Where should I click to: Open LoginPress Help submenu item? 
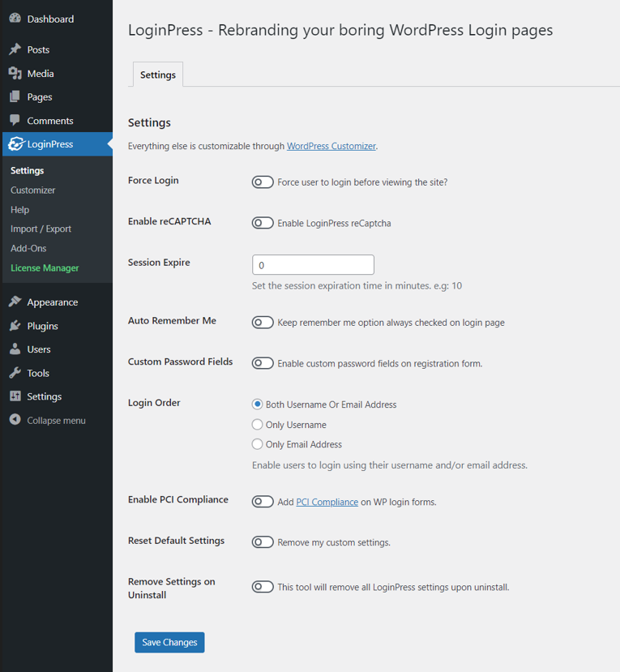pyautogui.click(x=19, y=210)
